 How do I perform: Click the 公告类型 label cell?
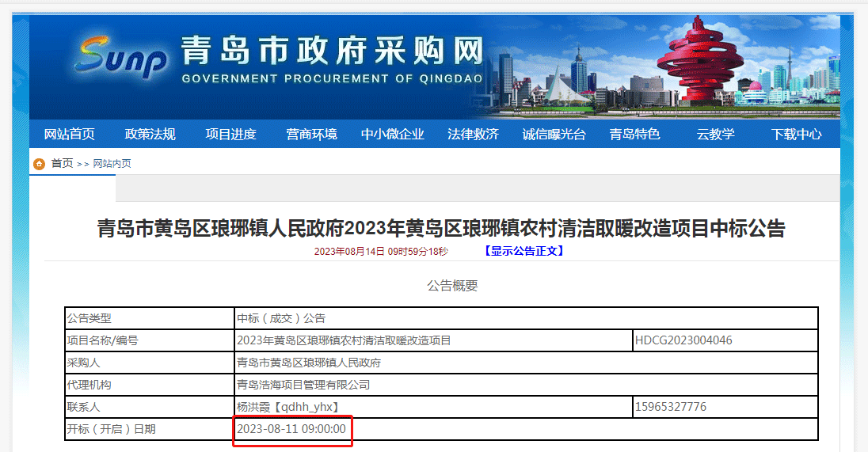[x=150, y=318]
